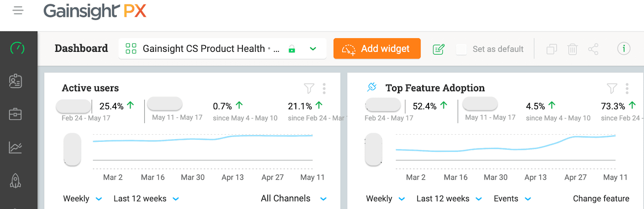Open Active users widget options menu
The width and height of the screenshot is (644, 209).
click(x=324, y=88)
